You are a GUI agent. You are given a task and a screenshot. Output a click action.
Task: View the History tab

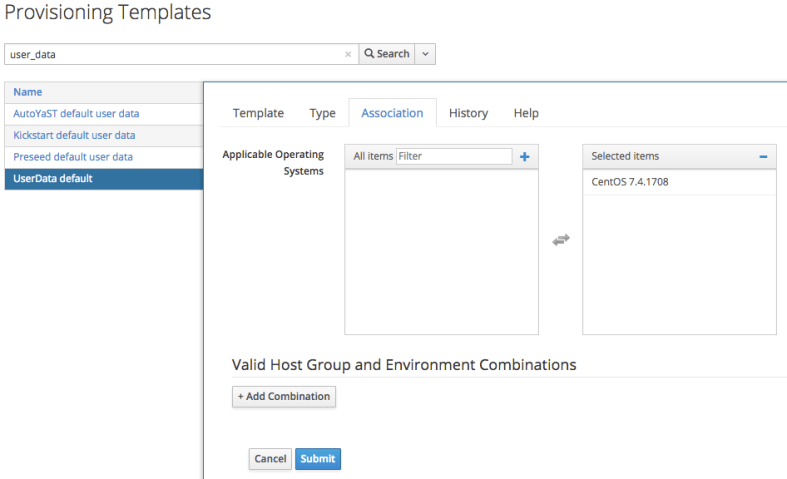(x=468, y=113)
